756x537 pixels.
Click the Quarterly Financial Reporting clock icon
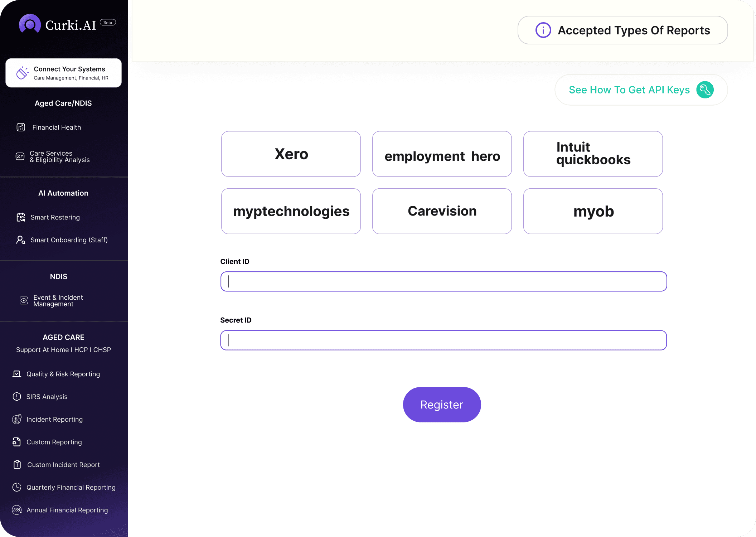[x=17, y=487]
